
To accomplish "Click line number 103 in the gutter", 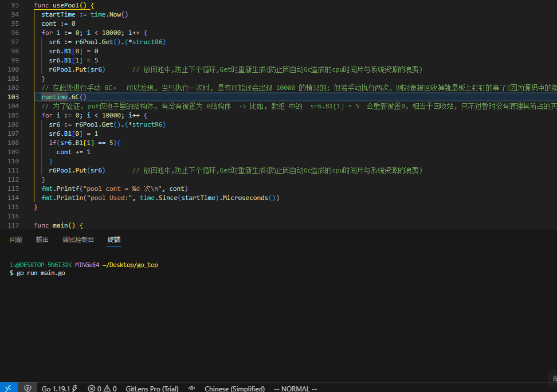I will 14,97.
